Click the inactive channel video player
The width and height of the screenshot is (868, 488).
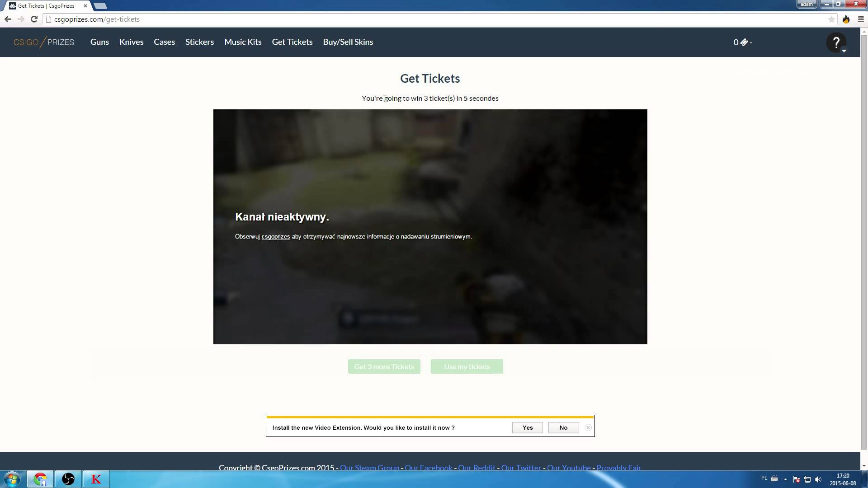pos(430,226)
